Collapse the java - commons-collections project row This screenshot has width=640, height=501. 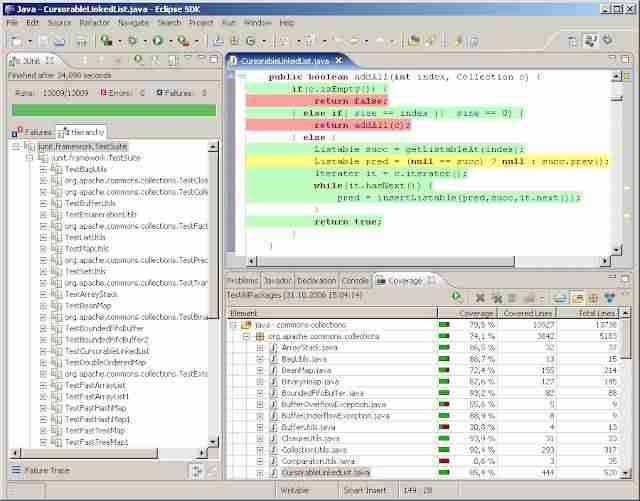tap(233, 325)
